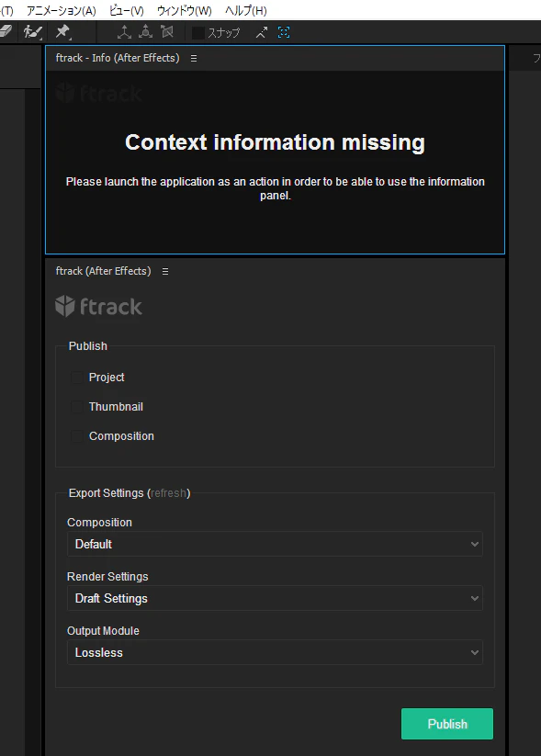Check the Composition publish checkbox
The image size is (541, 756).
point(77,436)
